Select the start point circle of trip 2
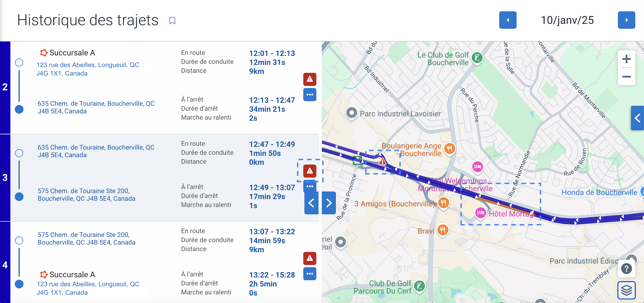This screenshot has width=644, height=303. pos(19,62)
